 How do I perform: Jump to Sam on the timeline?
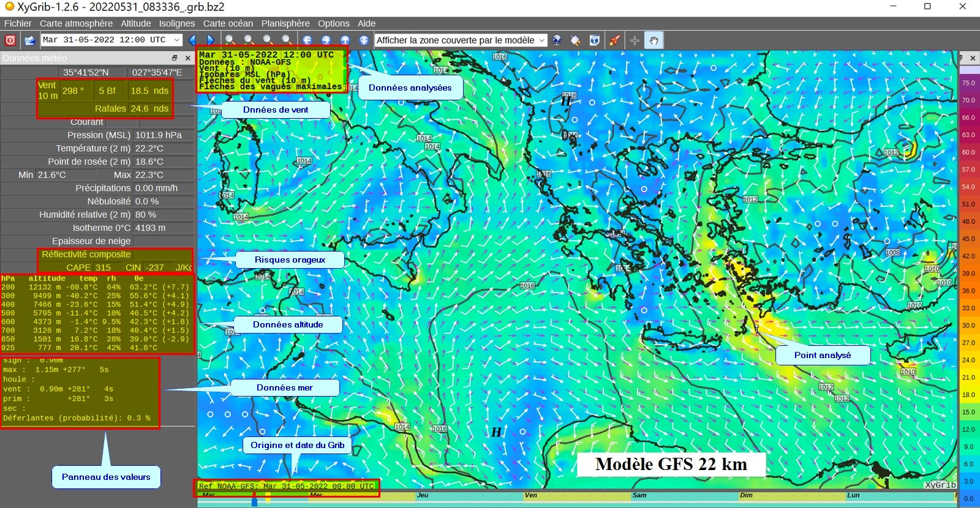tap(639, 495)
